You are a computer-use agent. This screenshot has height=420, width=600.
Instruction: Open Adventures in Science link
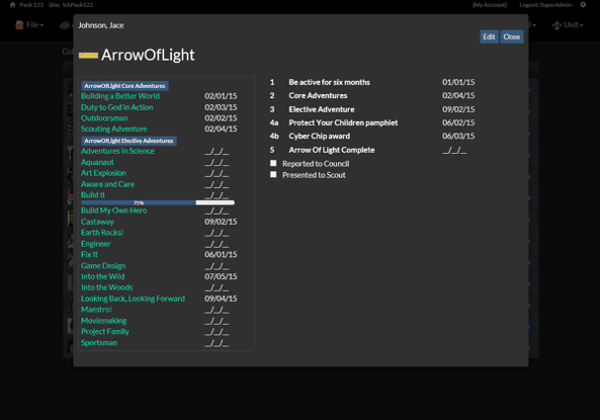117,151
